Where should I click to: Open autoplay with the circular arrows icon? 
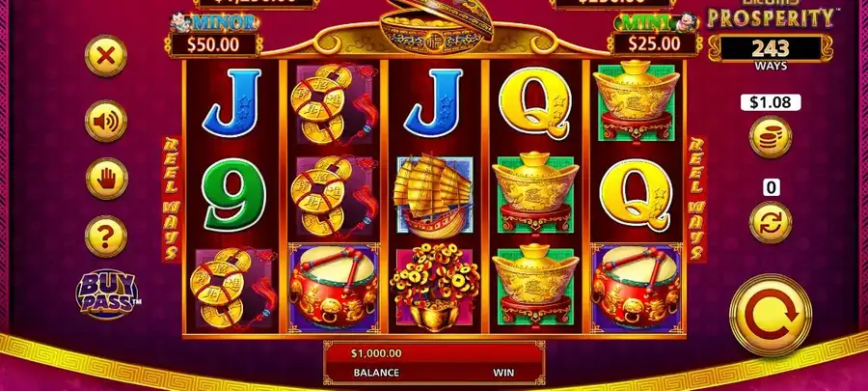coord(770,222)
